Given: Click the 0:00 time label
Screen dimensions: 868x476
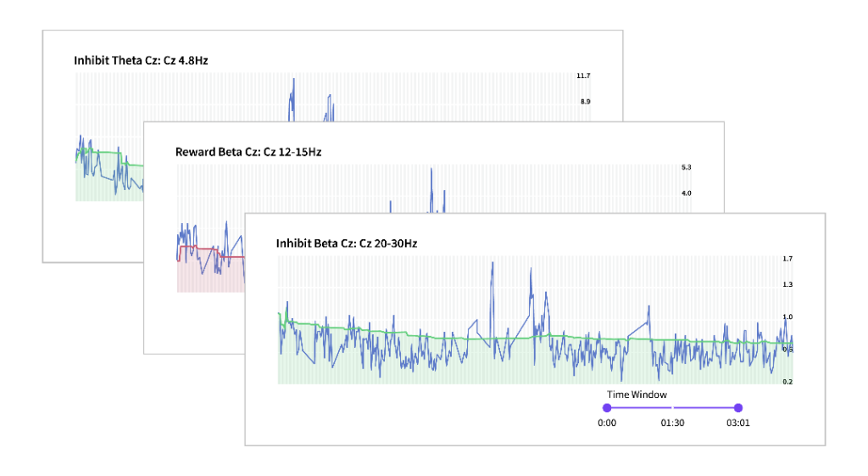Looking at the screenshot, I should coord(607,423).
